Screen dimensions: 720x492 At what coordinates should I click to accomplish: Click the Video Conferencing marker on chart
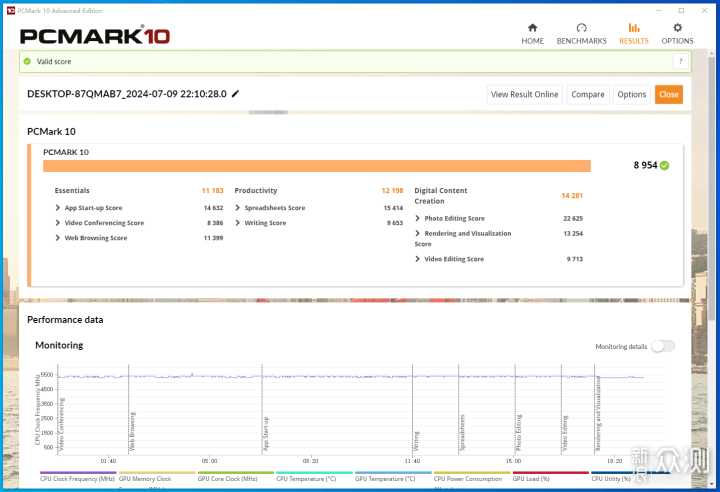pos(62,424)
